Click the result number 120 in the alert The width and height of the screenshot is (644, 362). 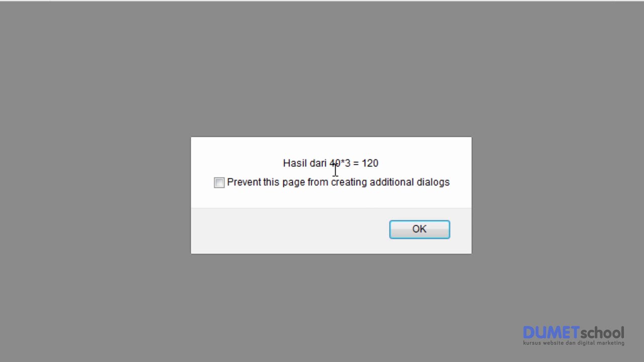pyautogui.click(x=370, y=163)
